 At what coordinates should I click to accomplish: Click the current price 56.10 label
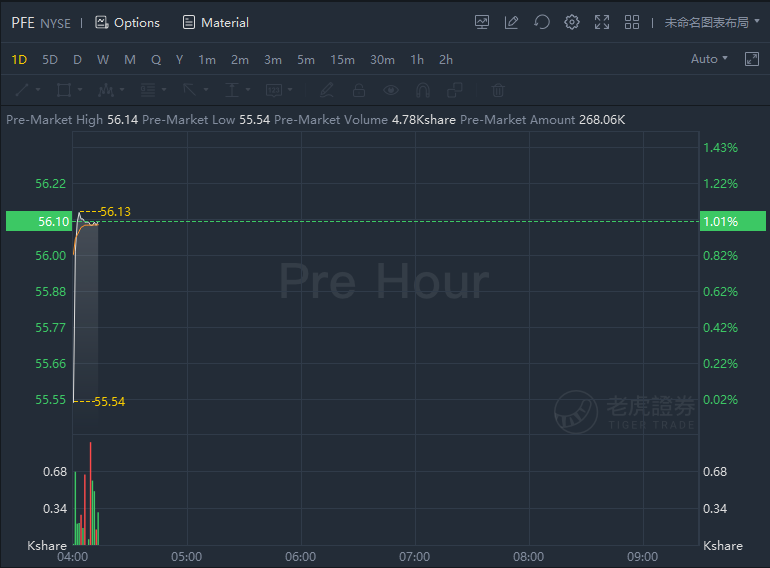pyautogui.click(x=39, y=221)
